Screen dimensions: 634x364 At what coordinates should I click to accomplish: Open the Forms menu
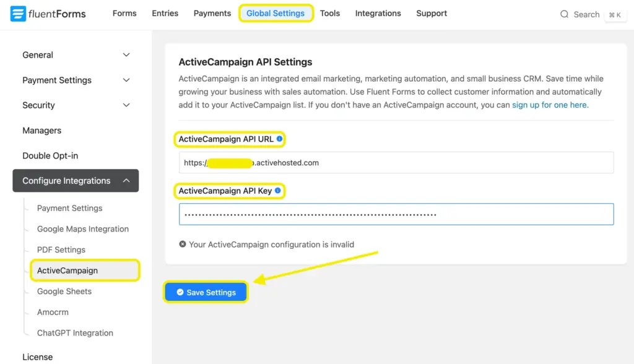(124, 13)
